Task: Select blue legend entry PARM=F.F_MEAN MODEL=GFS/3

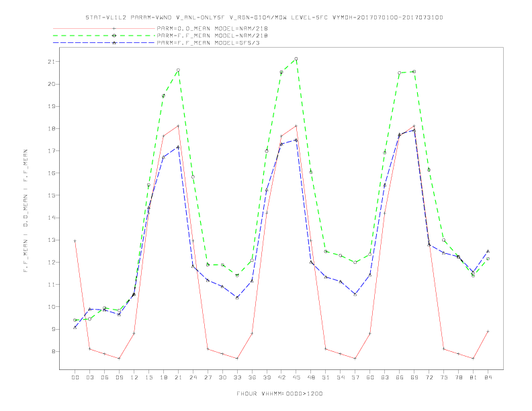Action: click(x=208, y=43)
